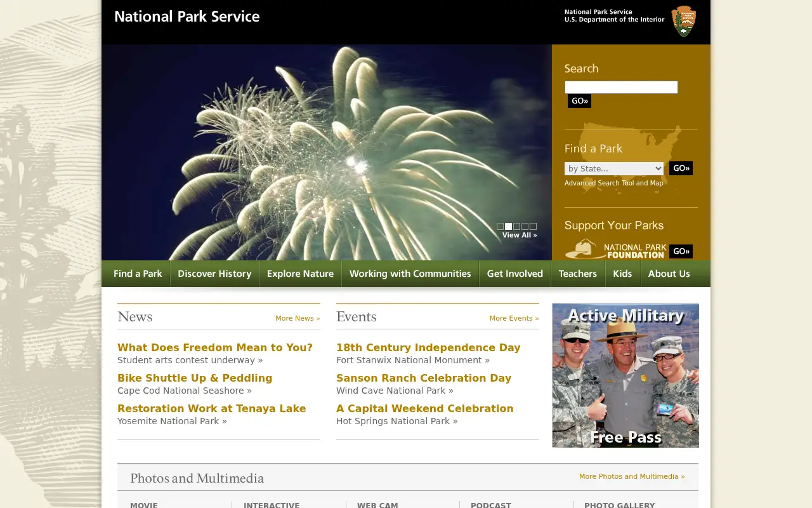Open About Us menu item
812x508 pixels.
pos(669,274)
